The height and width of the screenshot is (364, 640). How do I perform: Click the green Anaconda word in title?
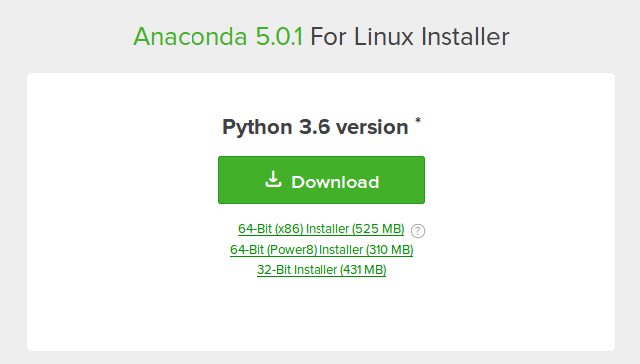click(191, 37)
